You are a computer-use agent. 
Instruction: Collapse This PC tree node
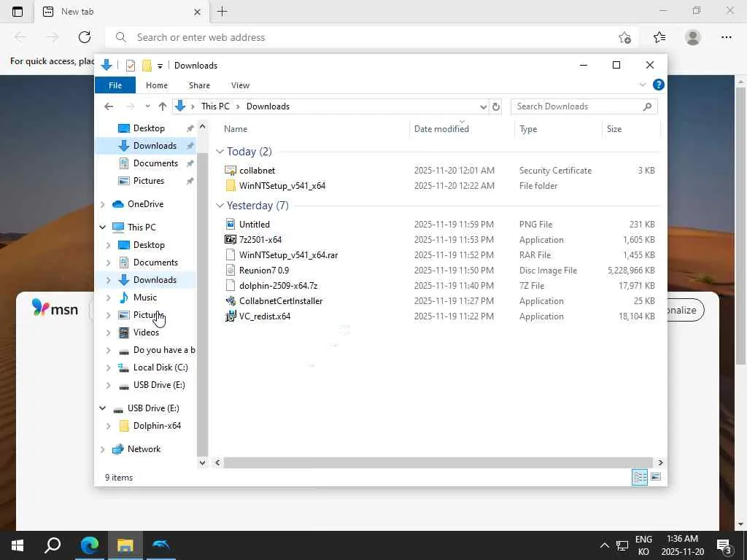pos(103,227)
